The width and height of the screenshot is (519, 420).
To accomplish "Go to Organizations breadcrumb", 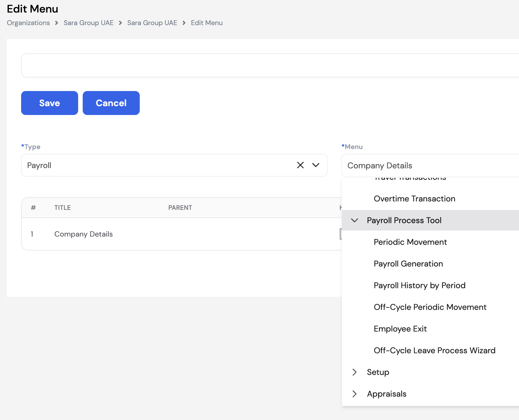I will click(28, 23).
